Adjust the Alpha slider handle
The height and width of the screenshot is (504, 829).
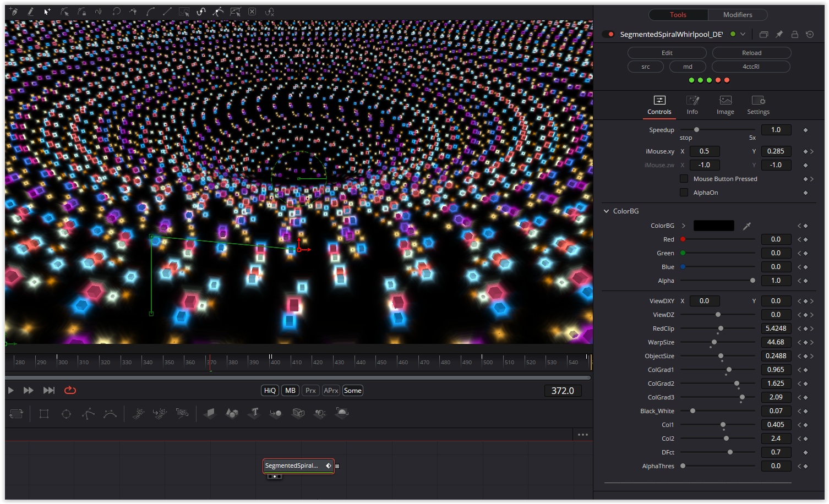pyautogui.click(x=752, y=281)
